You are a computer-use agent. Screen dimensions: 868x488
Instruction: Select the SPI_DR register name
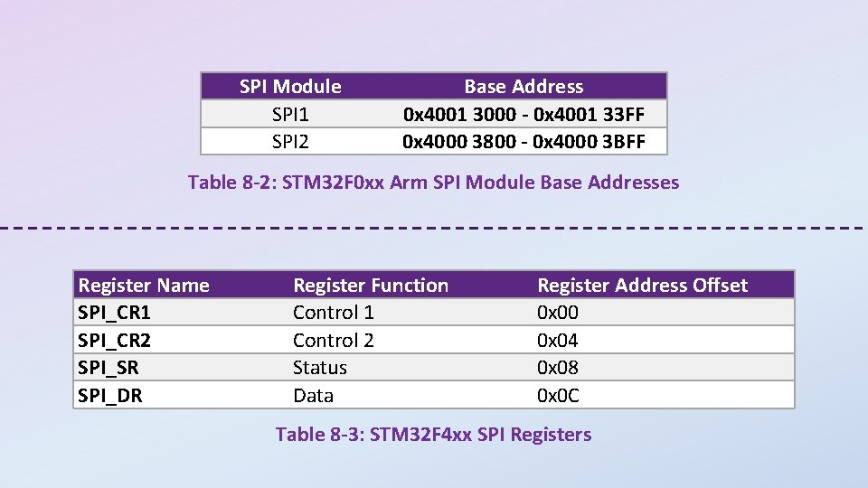pyautogui.click(x=109, y=396)
